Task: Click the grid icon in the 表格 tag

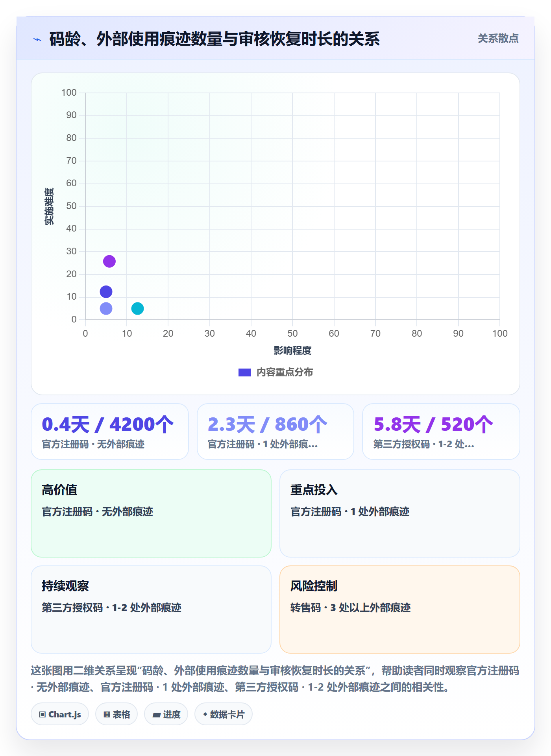Action: (107, 715)
